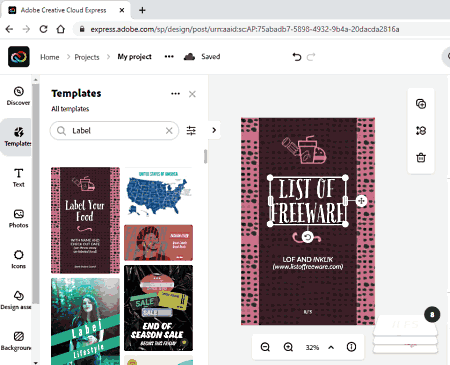Screen dimensions: 450x365
Task: Open project more options ellipsis in header
Action: pyautogui.click(x=169, y=57)
